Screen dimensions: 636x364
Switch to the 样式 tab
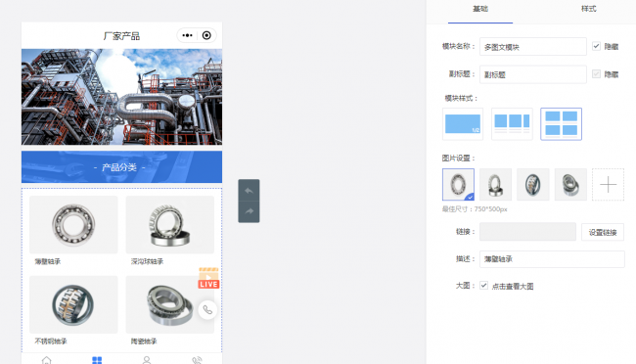point(588,9)
